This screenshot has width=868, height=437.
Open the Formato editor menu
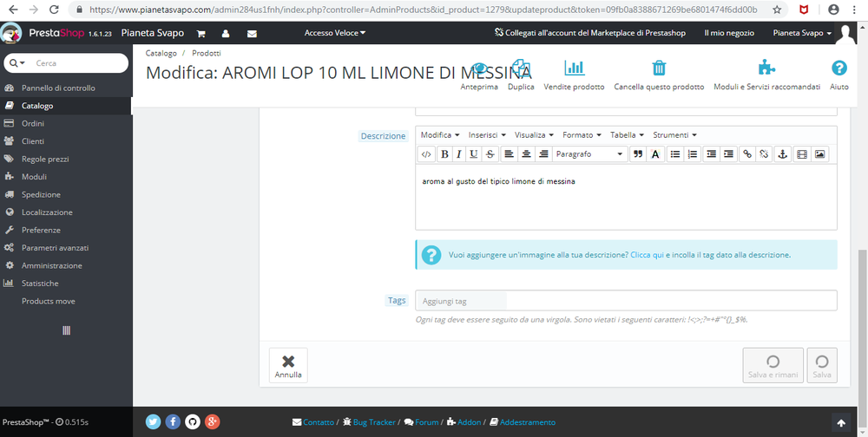pos(582,135)
